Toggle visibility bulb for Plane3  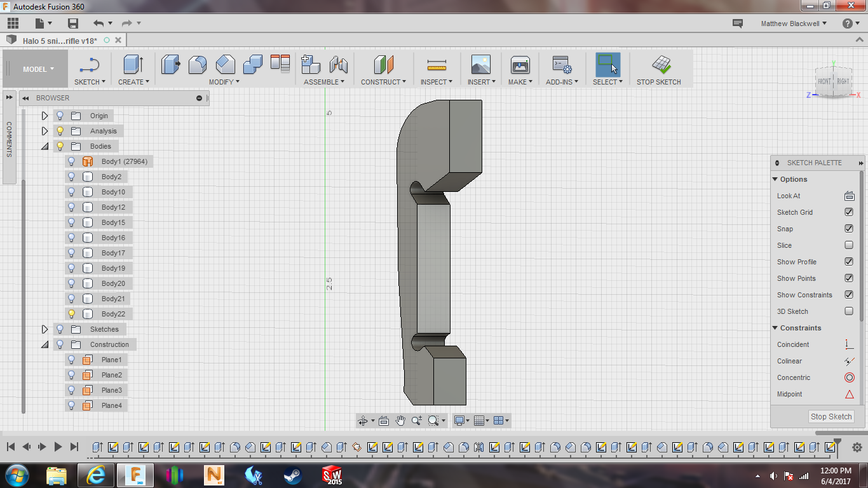[71, 390]
